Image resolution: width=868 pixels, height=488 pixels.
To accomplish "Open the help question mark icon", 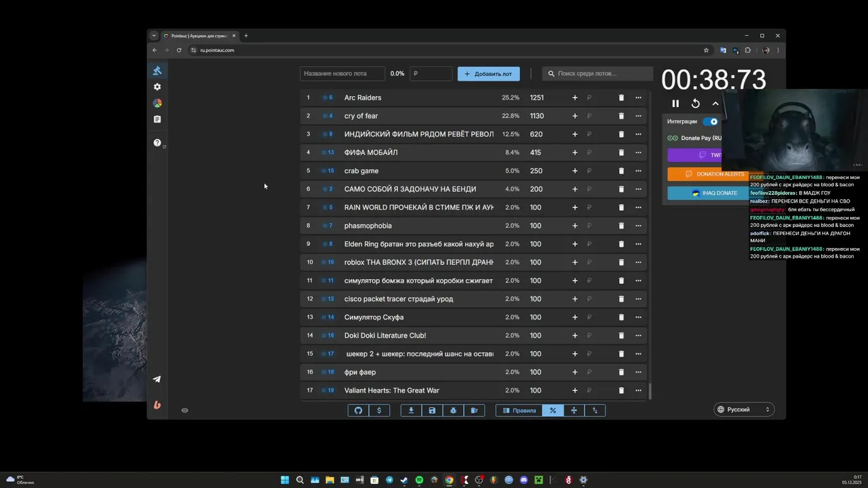I will coord(157,143).
